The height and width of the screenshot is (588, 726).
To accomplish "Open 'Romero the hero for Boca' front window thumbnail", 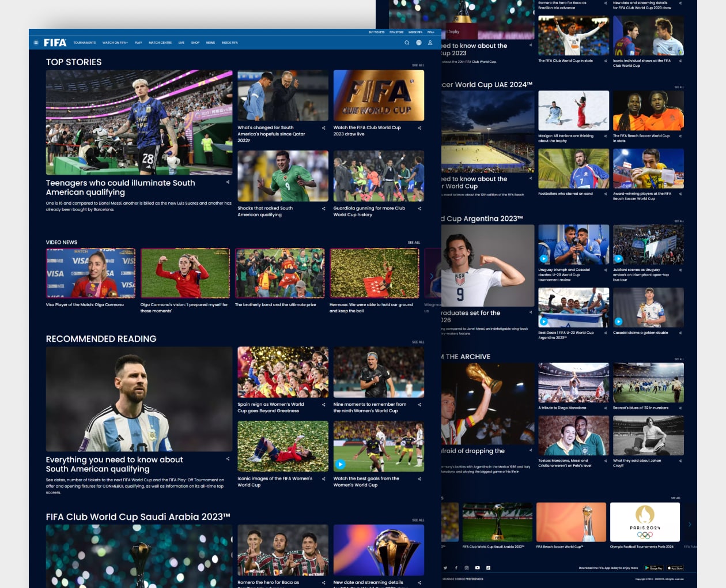I will pos(283,551).
